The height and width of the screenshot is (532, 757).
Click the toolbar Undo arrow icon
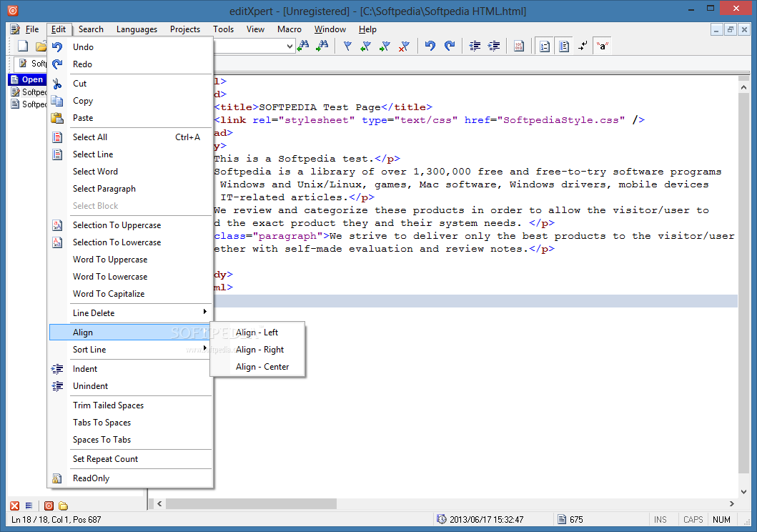430,46
